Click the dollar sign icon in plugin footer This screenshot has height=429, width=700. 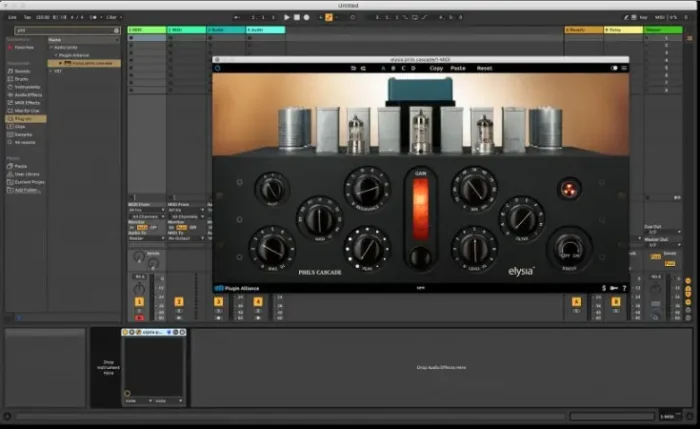point(603,290)
